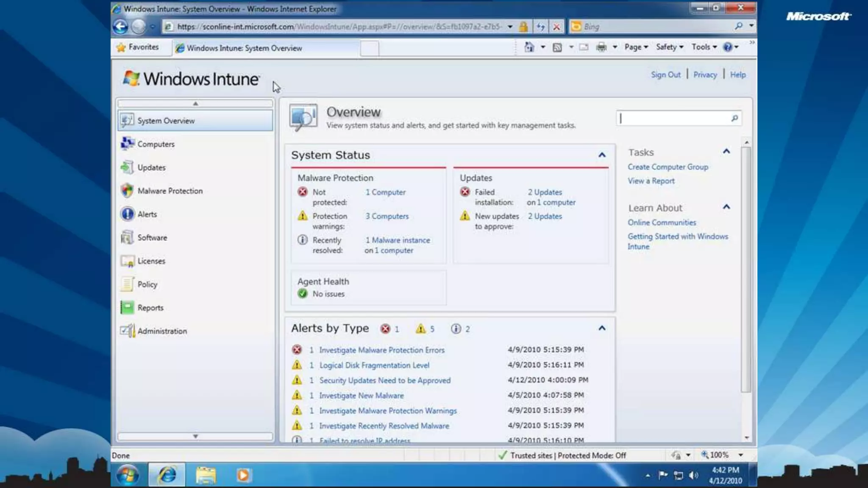Open the Help link at top right
The image size is (868, 488).
(738, 75)
